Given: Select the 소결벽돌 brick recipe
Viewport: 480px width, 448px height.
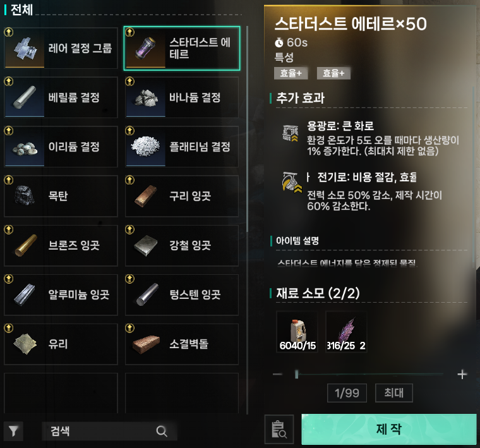Looking at the screenshot, I should 182,344.
